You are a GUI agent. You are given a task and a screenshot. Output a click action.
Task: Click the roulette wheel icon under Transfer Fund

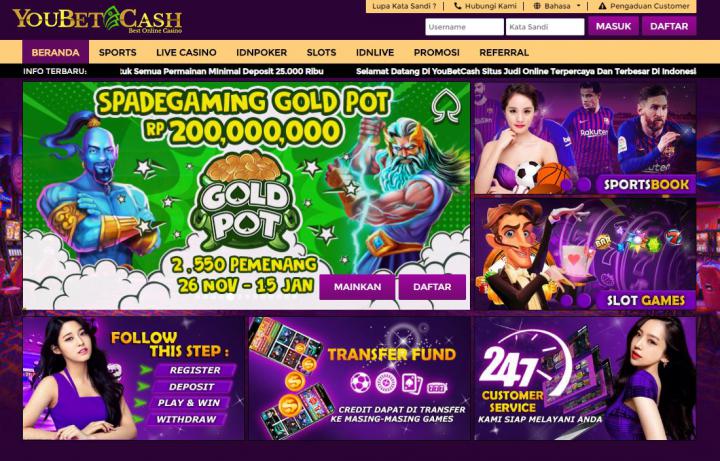click(386, 383)
